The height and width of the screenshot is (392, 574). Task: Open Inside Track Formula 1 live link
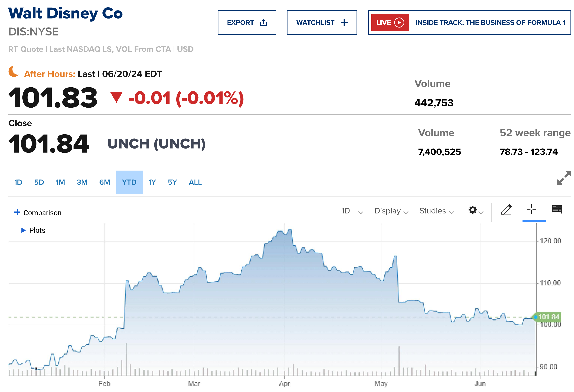(x=490, y=22)
